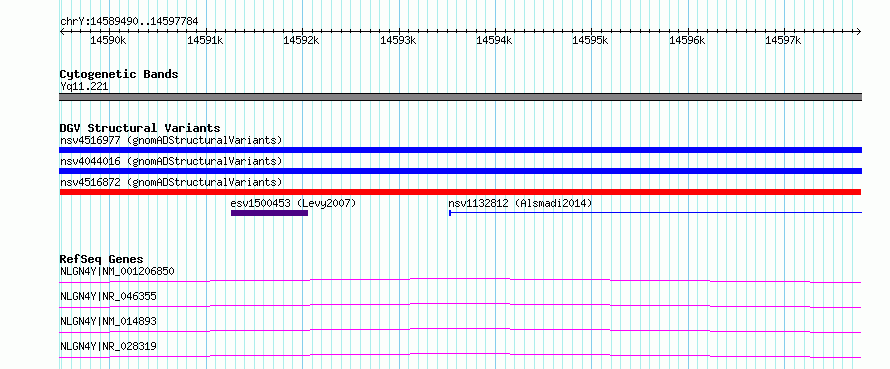Click the blue bar under nsv4044016
890x369 pixels.
point(460,171)
